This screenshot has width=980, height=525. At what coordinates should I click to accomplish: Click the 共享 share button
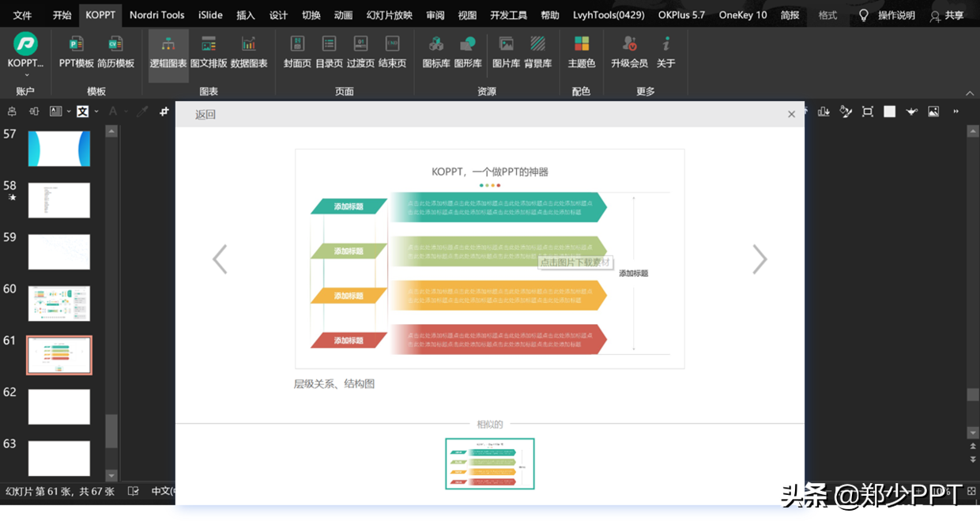[x=955, y=14]
